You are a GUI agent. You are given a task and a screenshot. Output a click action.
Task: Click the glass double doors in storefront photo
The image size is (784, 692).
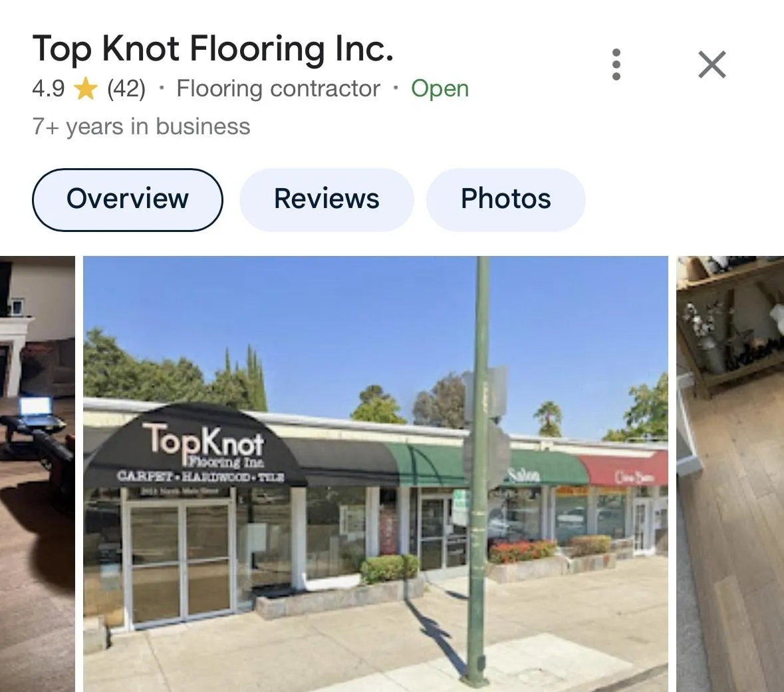181,561
